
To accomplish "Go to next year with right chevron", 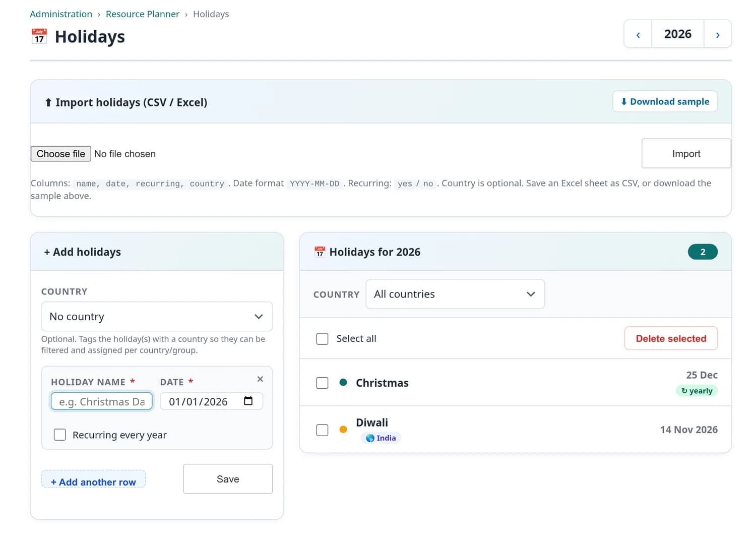I will [718, 34].
